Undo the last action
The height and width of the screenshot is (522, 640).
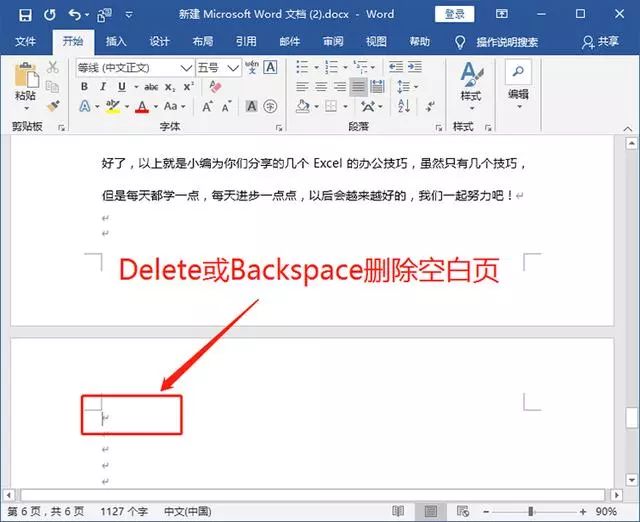pos(75,15)
